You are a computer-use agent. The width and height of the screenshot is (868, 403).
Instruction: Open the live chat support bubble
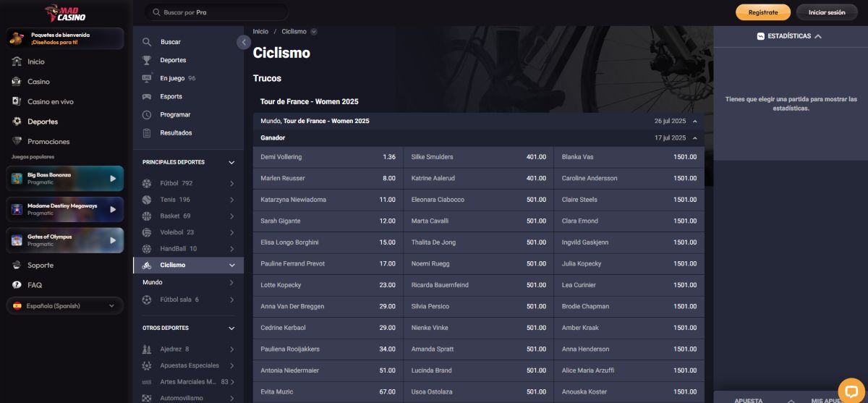click(x=851, y=390)
